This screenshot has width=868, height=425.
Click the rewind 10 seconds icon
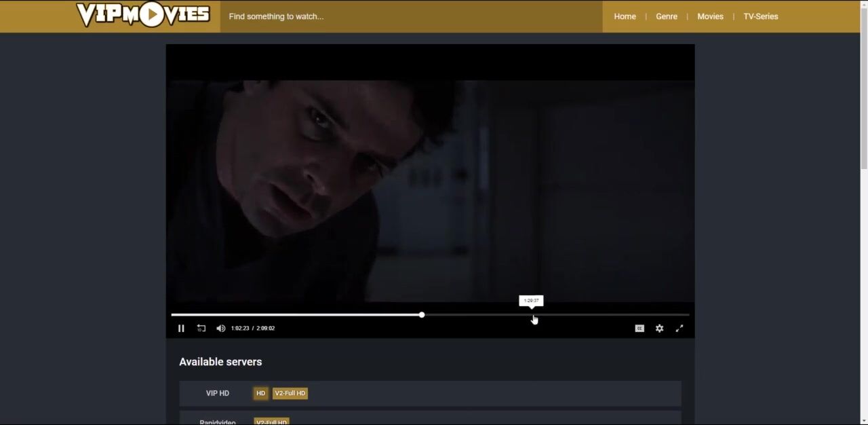[x=201, y=328]
